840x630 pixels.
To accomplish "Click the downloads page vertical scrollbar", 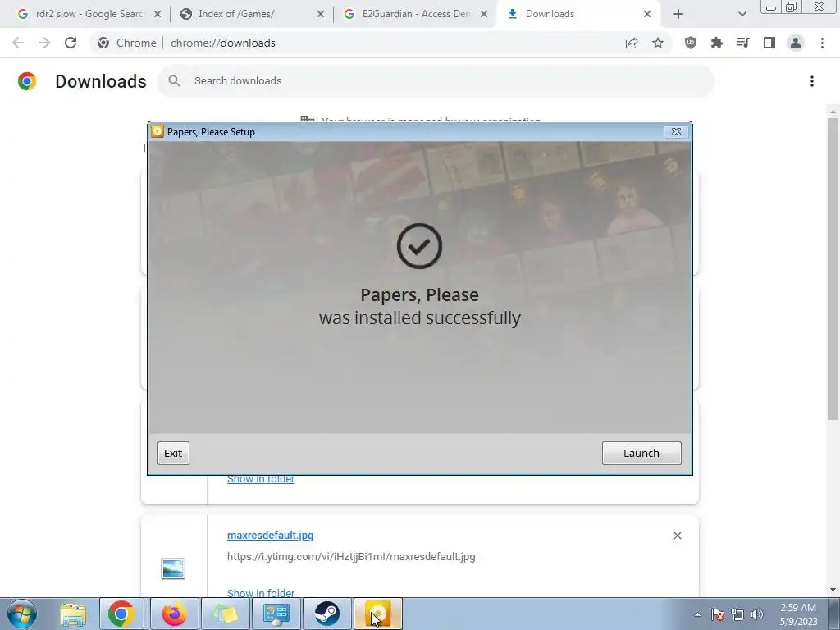I will click(833, 268).
